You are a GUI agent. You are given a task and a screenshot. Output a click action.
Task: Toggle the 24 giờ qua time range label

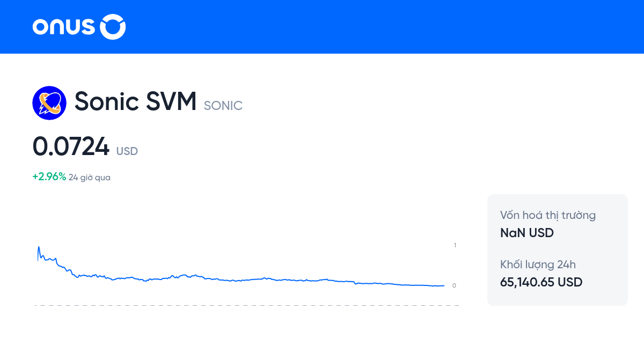coord(89,177)
